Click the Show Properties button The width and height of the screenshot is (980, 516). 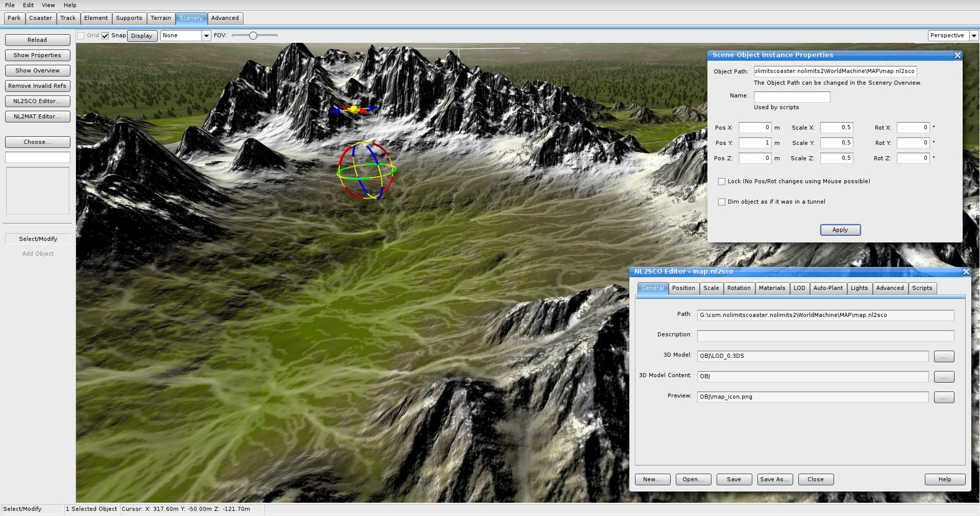(x=37, y=55)
